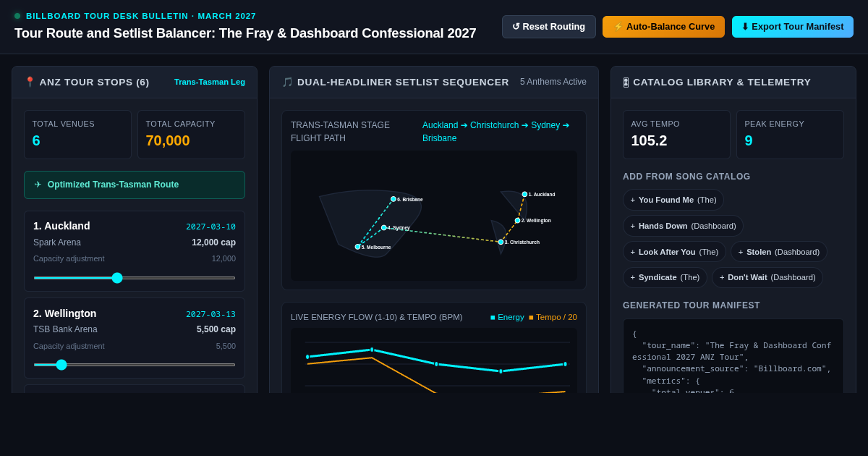The width and height of the screenshot is (868, 456).
Task: Click the 5 Anthems Active counter
Action: (x=553, y=82)
